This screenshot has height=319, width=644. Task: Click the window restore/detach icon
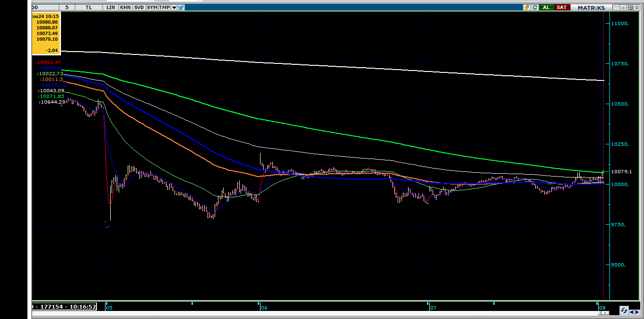point(630,7)
